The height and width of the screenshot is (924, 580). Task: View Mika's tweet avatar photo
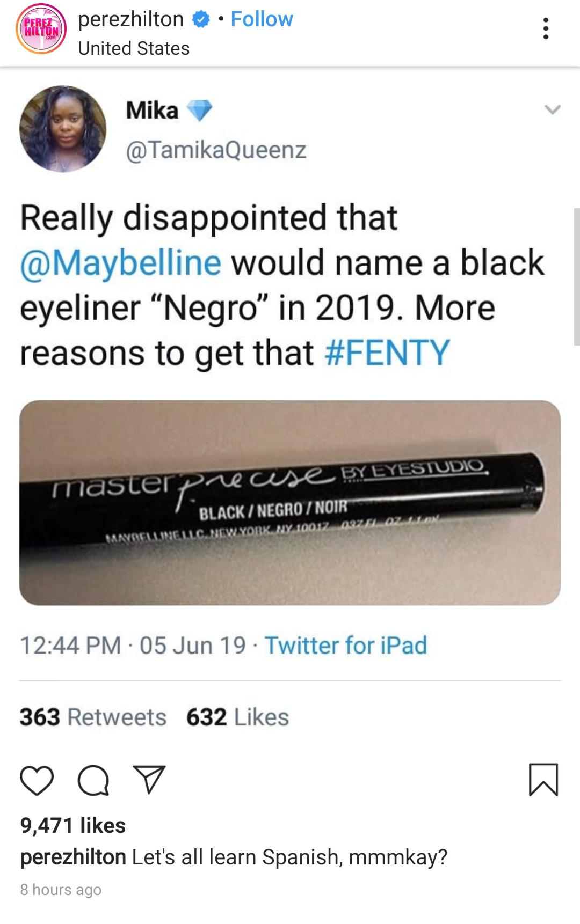[63, 128]
